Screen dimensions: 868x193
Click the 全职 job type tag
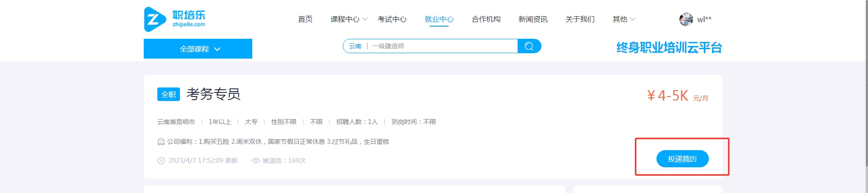pyautogui.click(x=169, y=94)
